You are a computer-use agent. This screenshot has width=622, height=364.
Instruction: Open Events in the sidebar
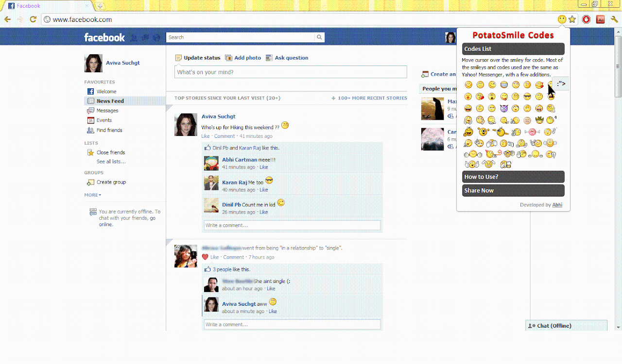100,120
